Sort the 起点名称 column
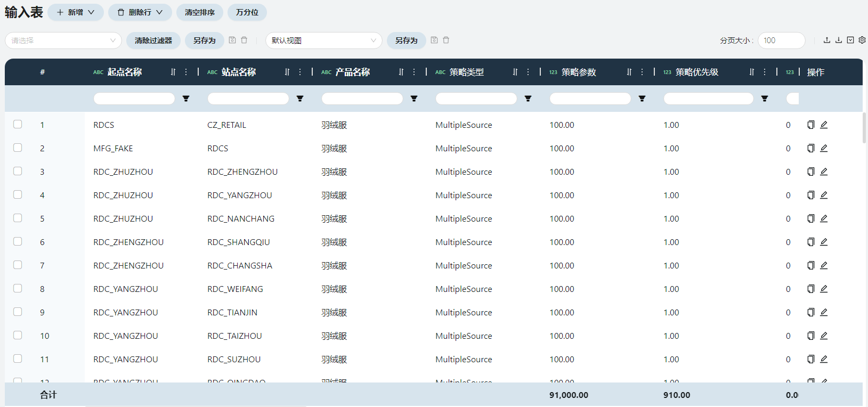 [x=173, y=72]
